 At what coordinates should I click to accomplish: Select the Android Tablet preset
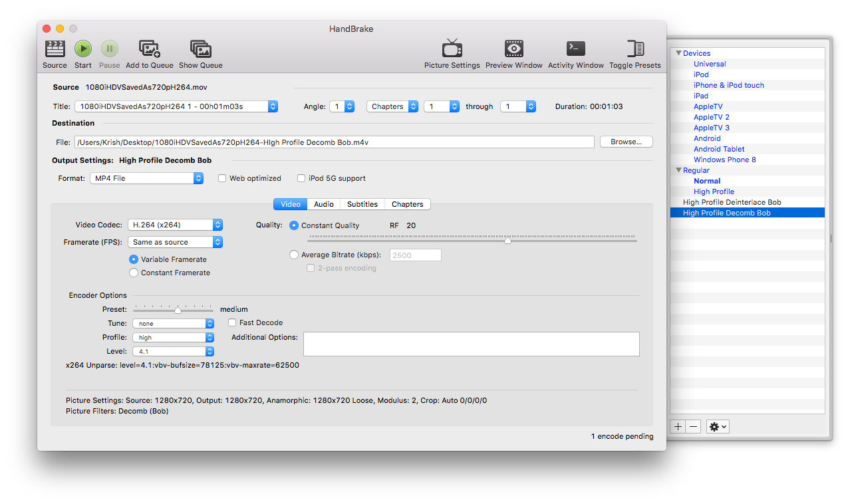[x=719, y=149]
